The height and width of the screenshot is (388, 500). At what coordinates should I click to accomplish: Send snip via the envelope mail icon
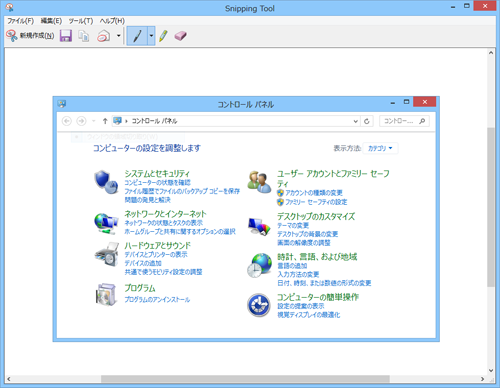[x=104, y=36]
